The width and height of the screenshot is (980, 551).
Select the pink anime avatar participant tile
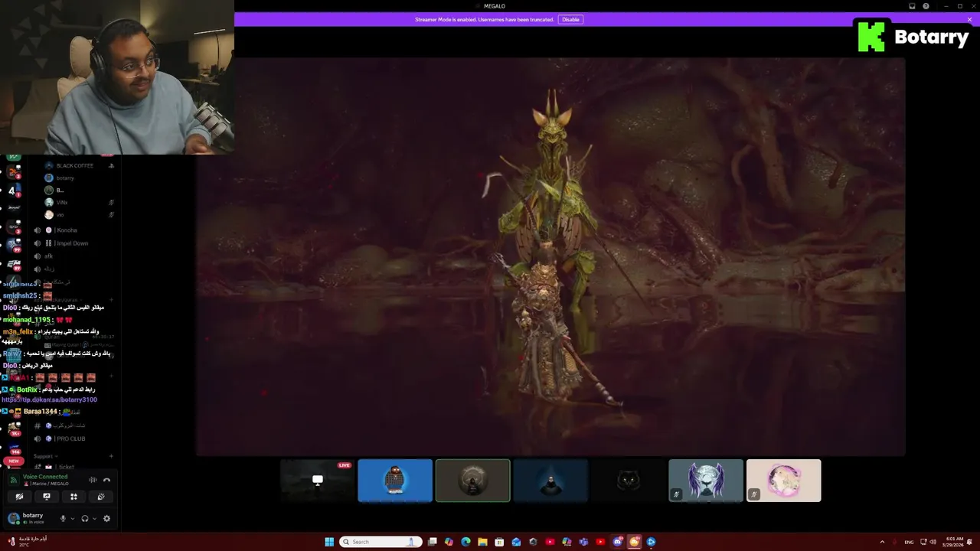click(x=783, y=481)
